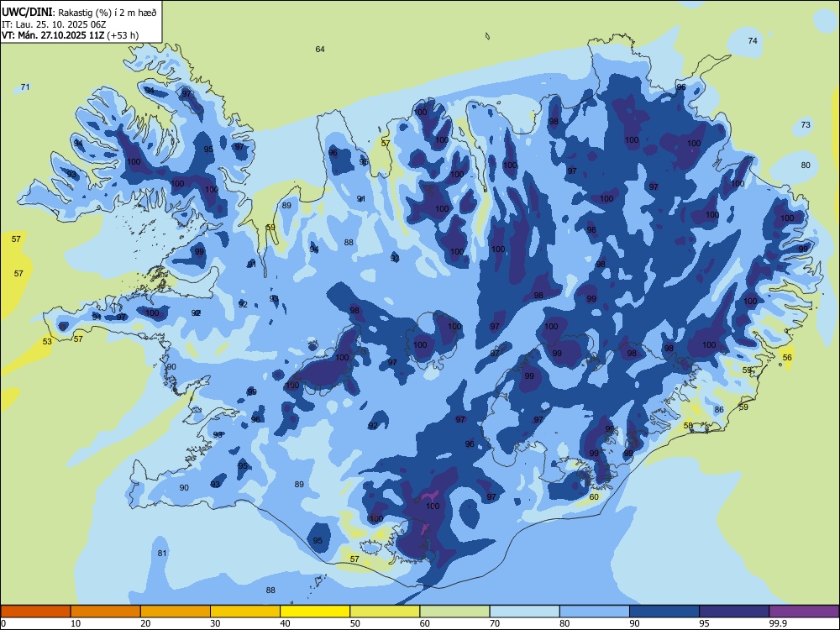Click the legend tick label '95'
The width and height of the screenshot is (840, 630).
pos(704,623)
